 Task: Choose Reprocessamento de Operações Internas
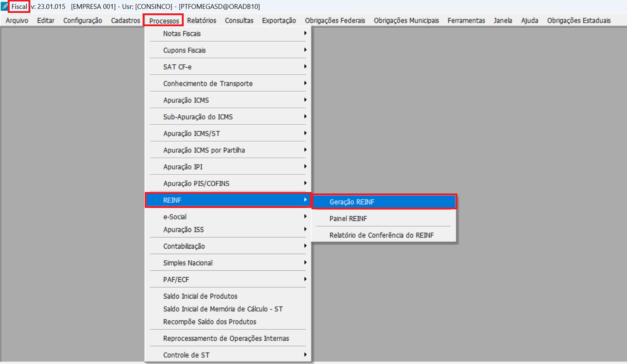tap(228, 338)
